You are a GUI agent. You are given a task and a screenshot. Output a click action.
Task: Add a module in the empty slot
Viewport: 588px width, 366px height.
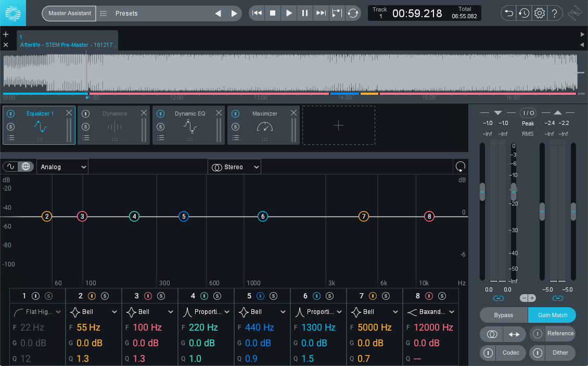(x=339, y=125)
